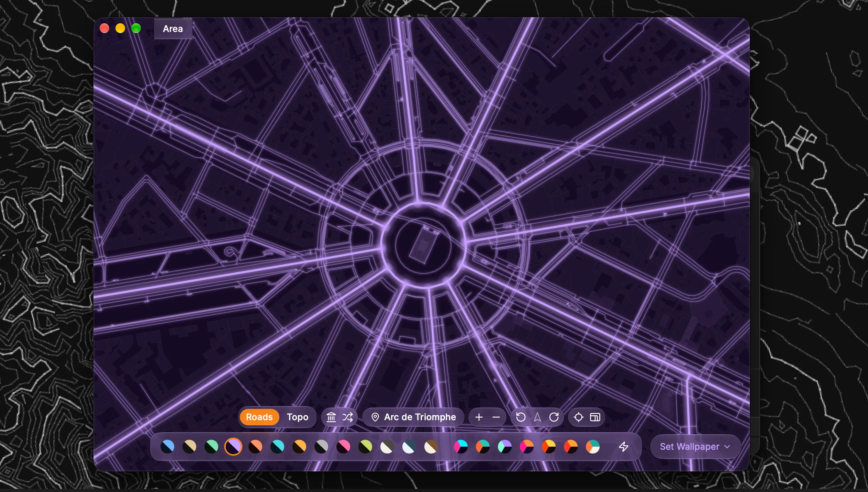Image resolution: width=868 pixels, height=492 pixels.
Task: Select cream and brown theme
Action: (x=431, y=447)
